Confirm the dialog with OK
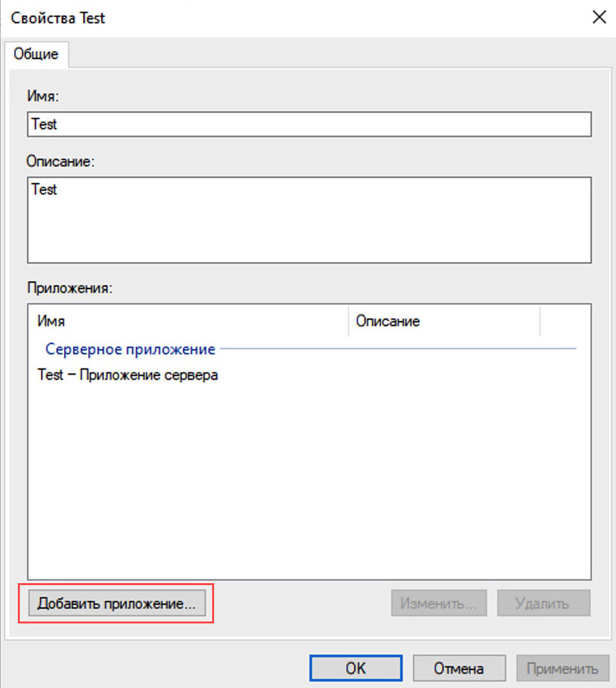Image resolution: width=616 pixels, height=688 pixels. [356, 669]
